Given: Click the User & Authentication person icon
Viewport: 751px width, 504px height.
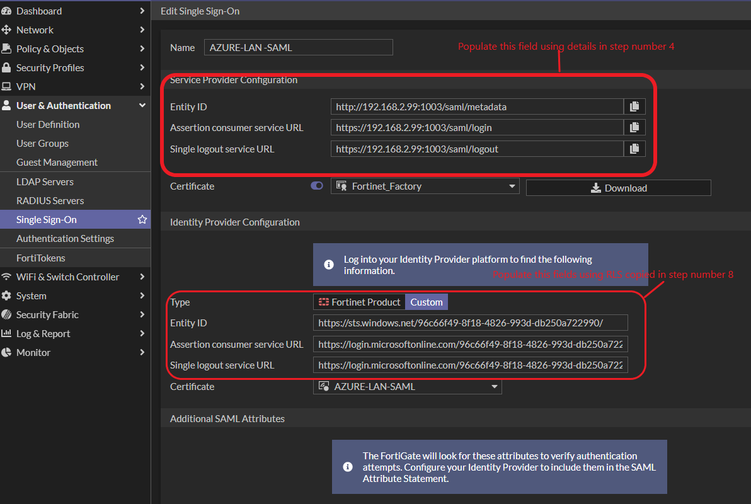Looking at the screenshot, I should click(6, 105).
